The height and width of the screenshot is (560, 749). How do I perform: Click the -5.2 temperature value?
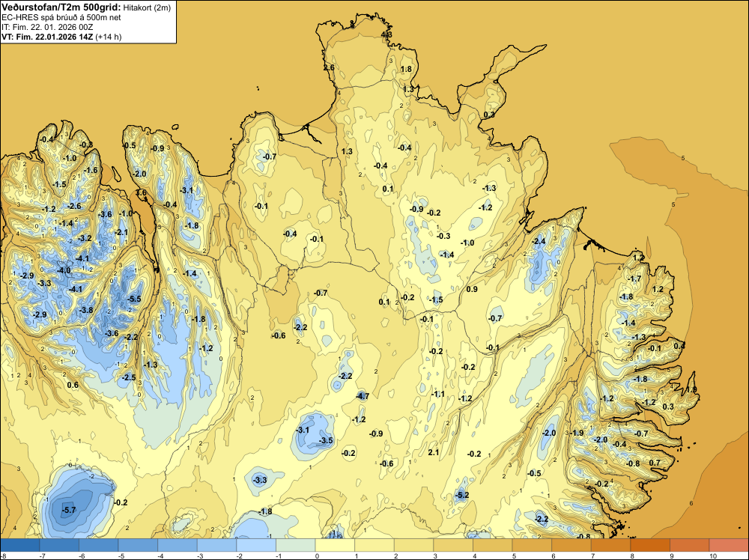coord(462,495)
